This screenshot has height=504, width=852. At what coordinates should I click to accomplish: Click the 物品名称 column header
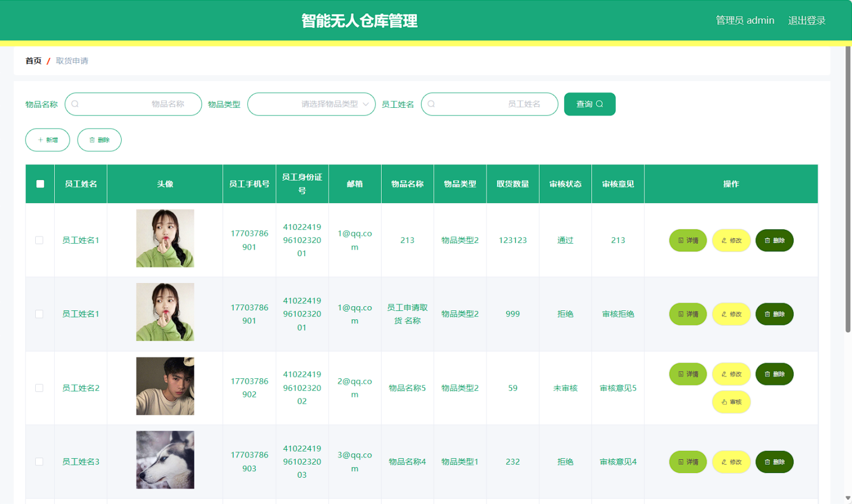[x=407, y=184]
